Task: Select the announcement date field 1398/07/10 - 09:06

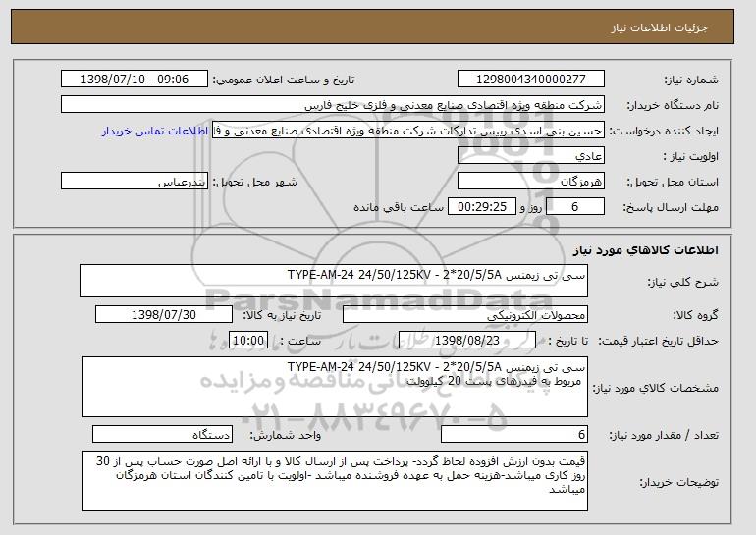Action: (x=135, y=80)
